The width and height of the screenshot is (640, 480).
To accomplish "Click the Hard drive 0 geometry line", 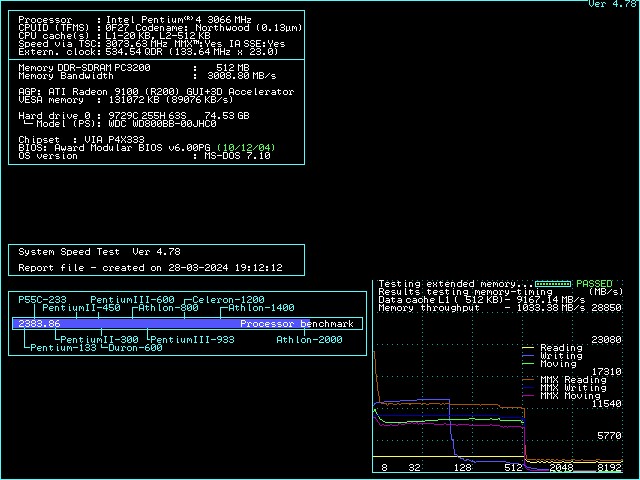I will click(x=134, y=116).
